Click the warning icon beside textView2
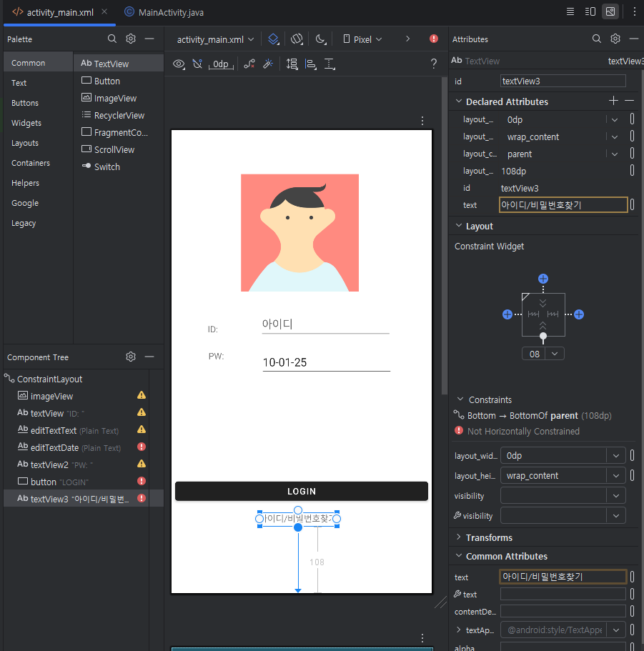The width and height of the screenshot is (644, 651). (142, 464)
